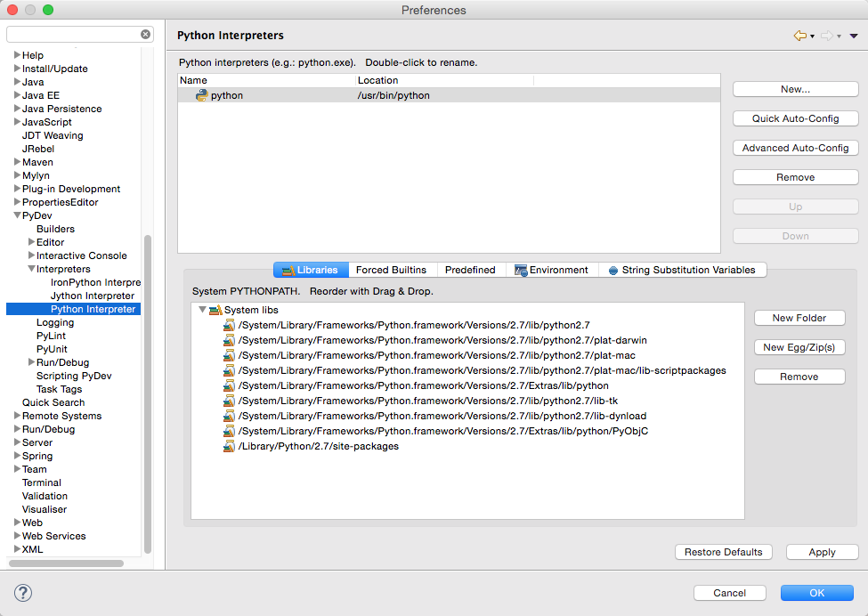Click the Location column header
Viewport: 868px width, 616px height.
point(444,80)
